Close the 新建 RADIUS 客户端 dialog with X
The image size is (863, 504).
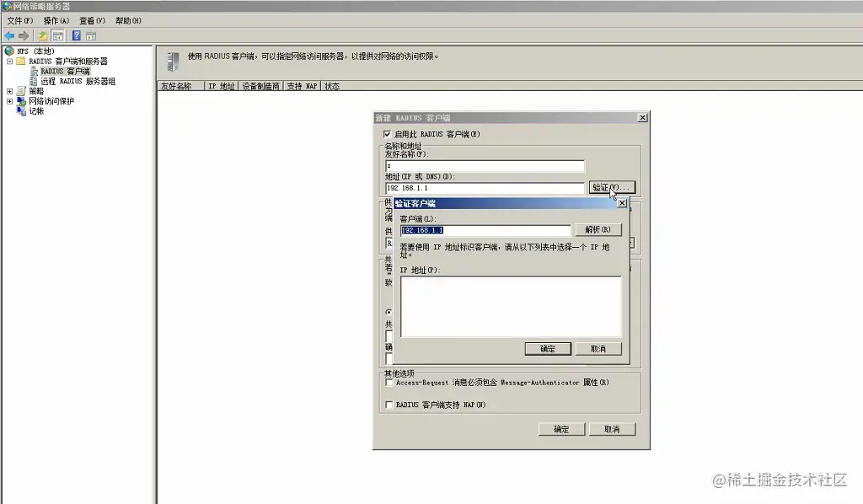point(642,118)
